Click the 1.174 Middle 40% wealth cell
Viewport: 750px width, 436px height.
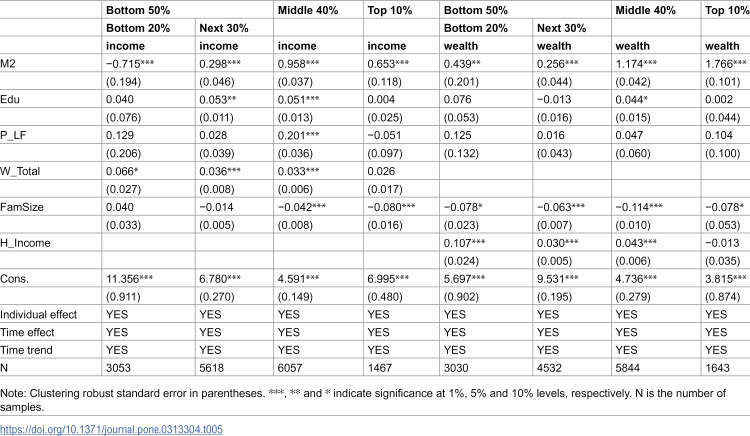pos(636,64)
